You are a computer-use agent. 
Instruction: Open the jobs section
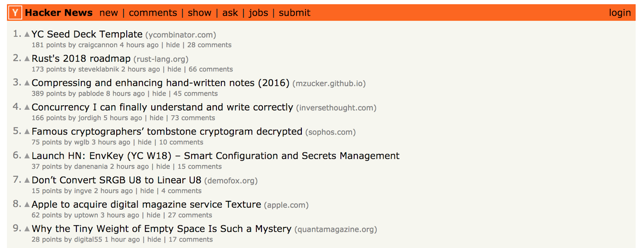pyautogui.click(x=258, y=13)
